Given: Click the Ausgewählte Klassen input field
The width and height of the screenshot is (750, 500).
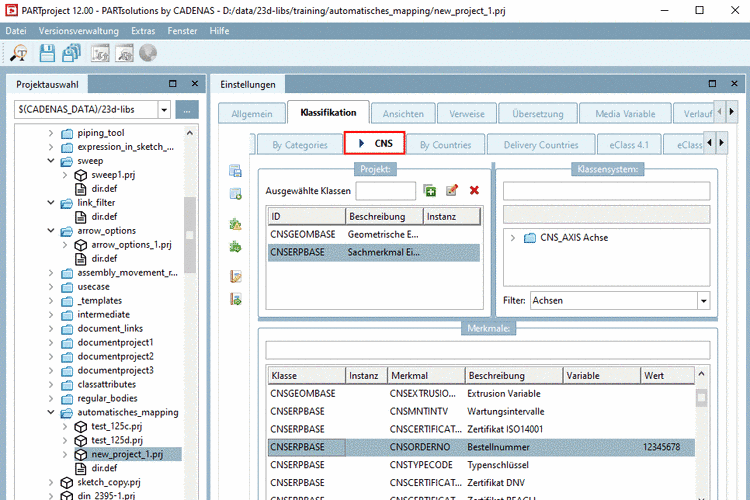Looking at the screenshot, I should click(x=385, y=190).
